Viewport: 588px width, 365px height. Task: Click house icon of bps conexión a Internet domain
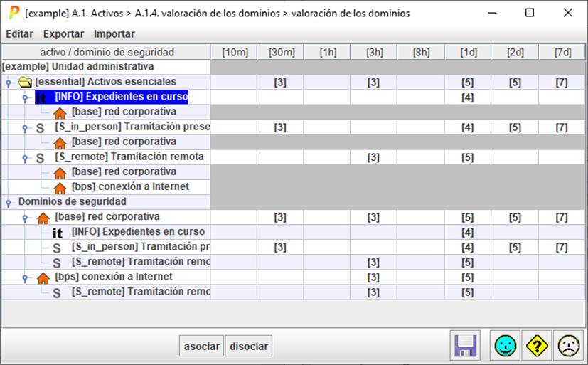[x=43, y=277]
